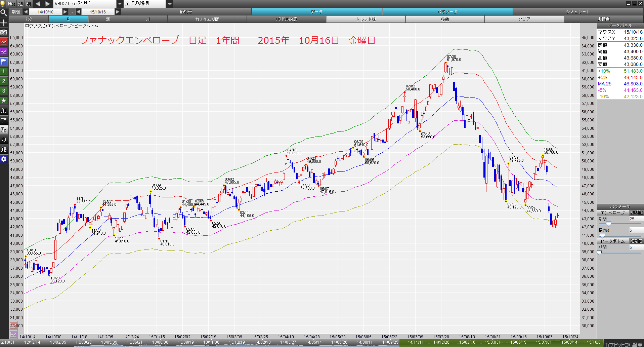Step end date forward with right arrow
Image resolution: width=644 pixels, height=347 pixels.
pyautogui.click(x=118, y=12)
